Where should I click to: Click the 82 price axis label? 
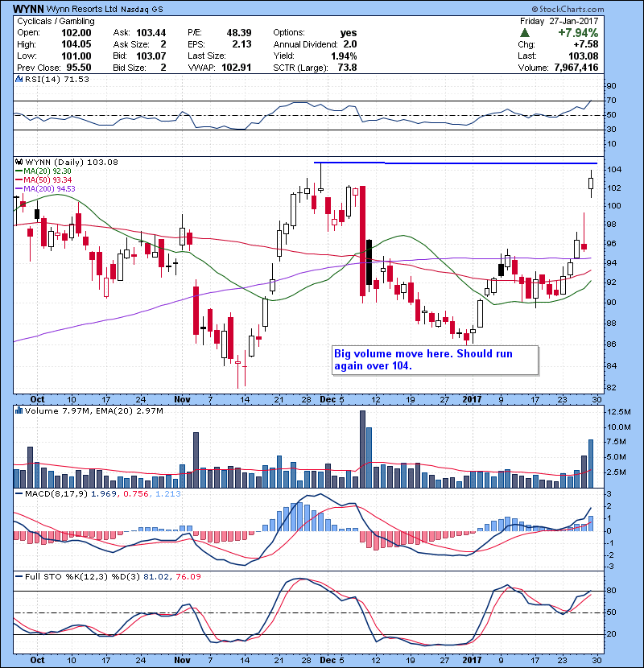[611, 388]
